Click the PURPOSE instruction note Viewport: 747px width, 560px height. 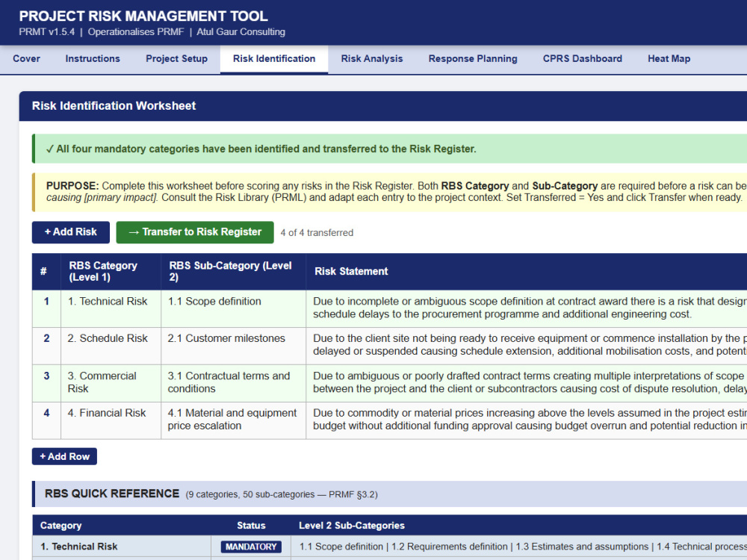(389, 192)
